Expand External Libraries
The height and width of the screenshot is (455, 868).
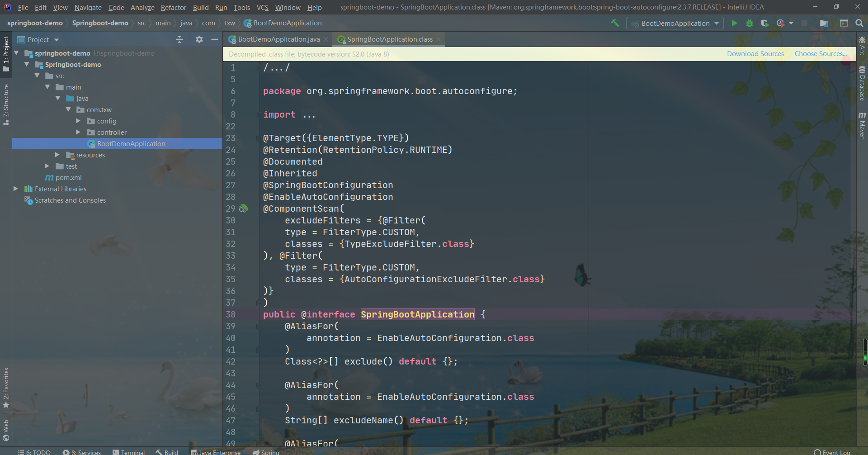tap(16, 189)
